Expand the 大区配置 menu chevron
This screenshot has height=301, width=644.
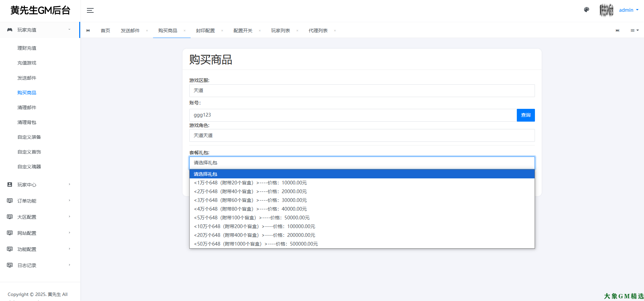[x=69, y=217]
